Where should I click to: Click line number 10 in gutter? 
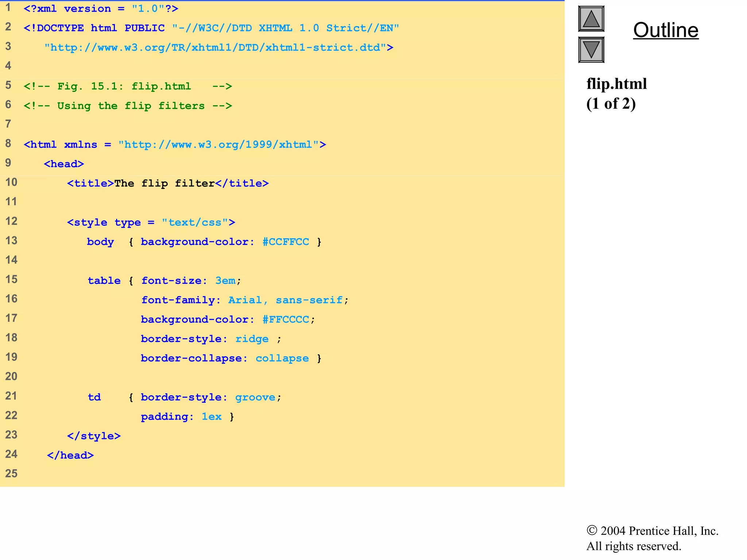click(x=11, y=182)
